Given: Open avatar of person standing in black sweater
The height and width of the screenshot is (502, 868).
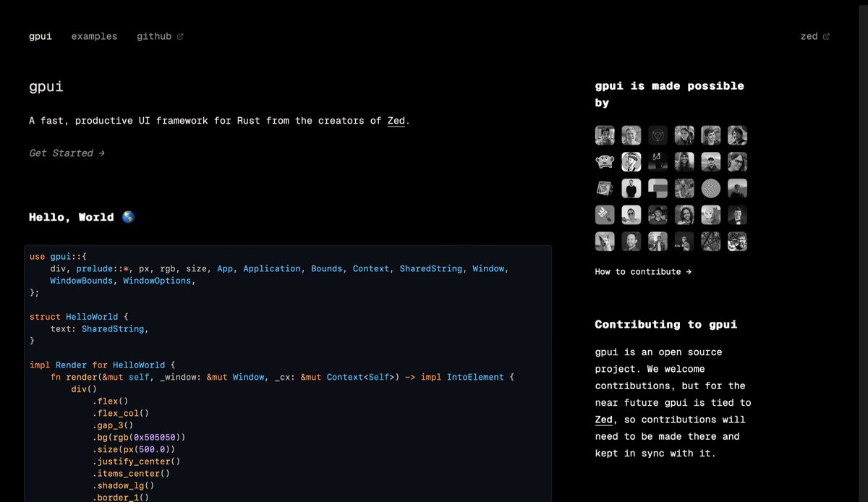Looking at the screenshot, I should [x=631, y=188].
